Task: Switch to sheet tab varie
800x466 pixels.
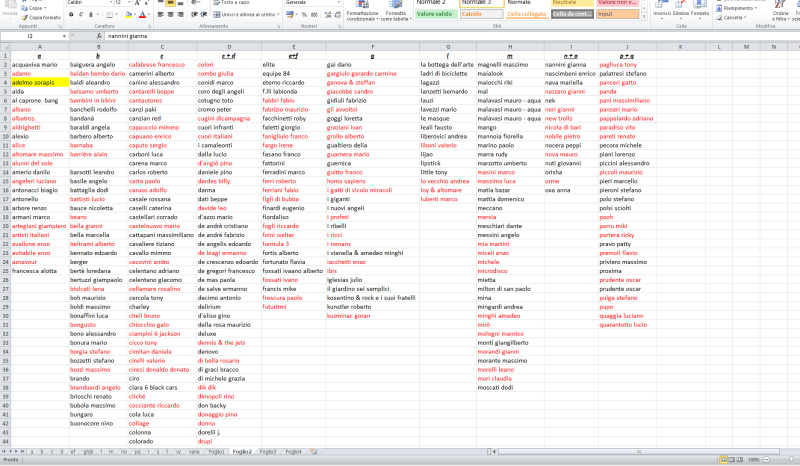Action: pyautogui.click(x=194, y=452)
